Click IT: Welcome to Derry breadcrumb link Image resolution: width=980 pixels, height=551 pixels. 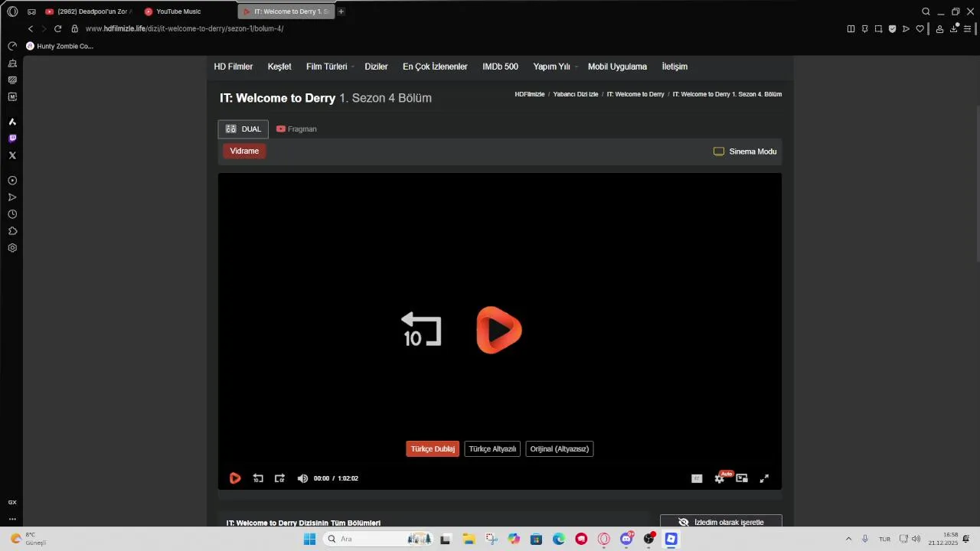(x=635, y=94)
